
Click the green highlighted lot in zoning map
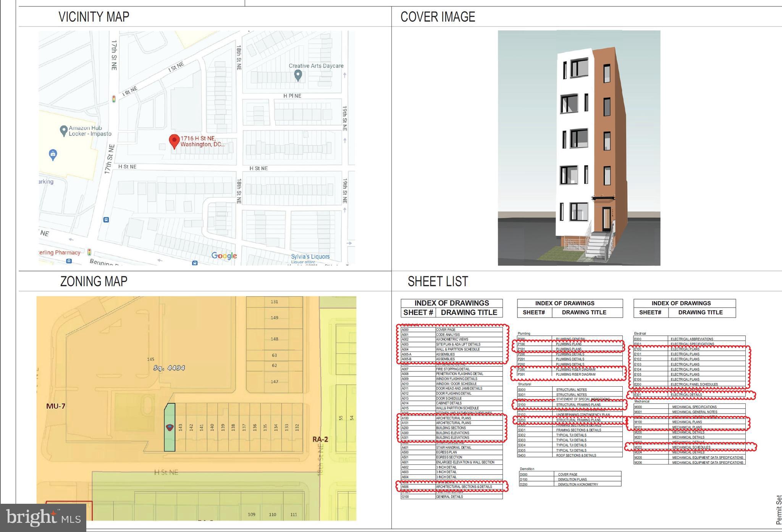click(170, 439)
